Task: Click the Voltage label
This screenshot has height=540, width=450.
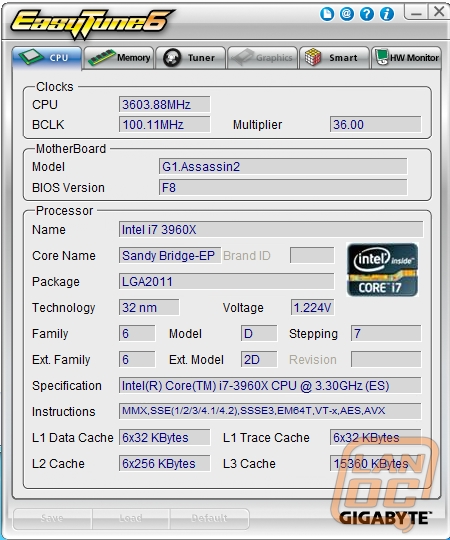Action: click(243, 308)
